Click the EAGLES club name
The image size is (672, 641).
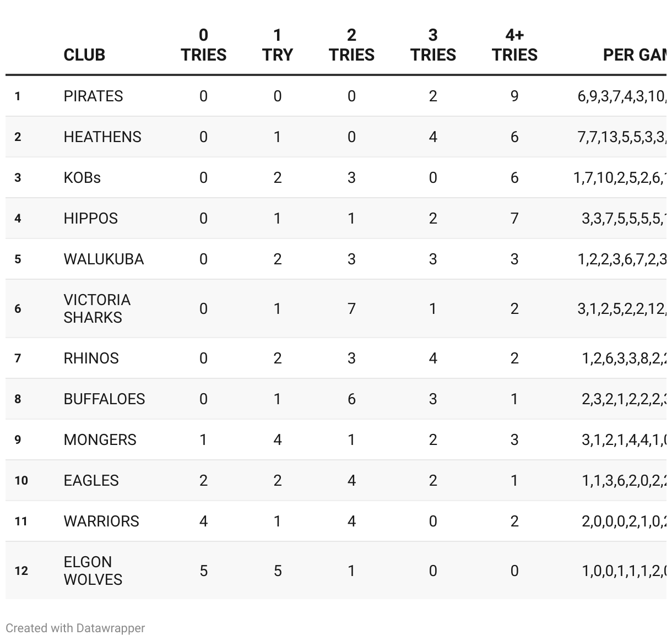91,481
